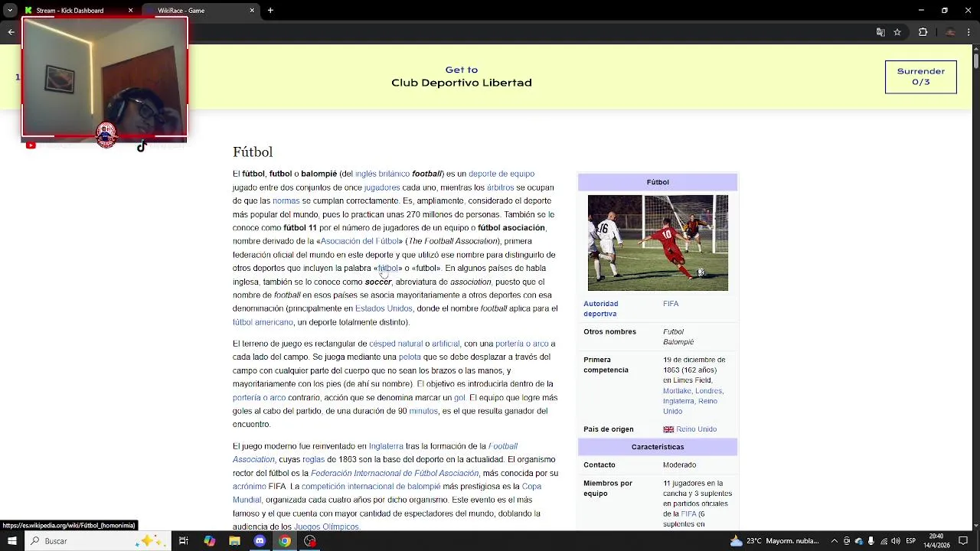Image resolution: width=980 pixels, height=551 pixels.
Task: Open the clock showing 20:40
Action: tap(936, 541)
